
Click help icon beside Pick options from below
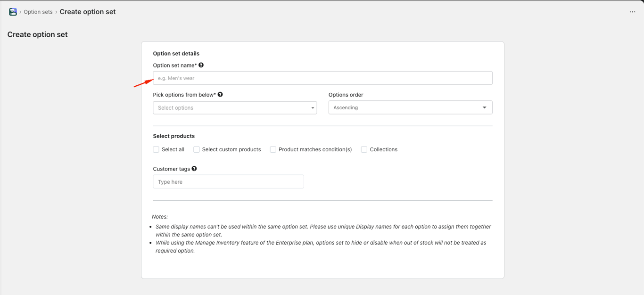(x=220, y=94)
